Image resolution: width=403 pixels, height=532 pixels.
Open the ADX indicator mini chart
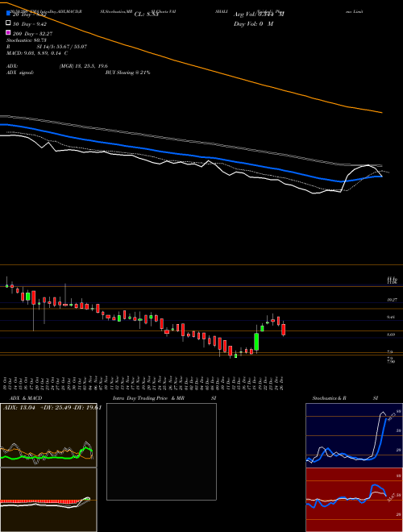tap(48, 435)
